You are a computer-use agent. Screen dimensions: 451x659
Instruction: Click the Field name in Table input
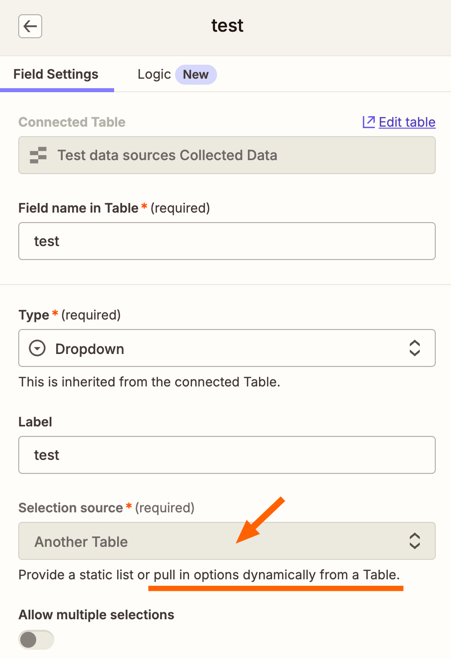[x=227, y=241]
